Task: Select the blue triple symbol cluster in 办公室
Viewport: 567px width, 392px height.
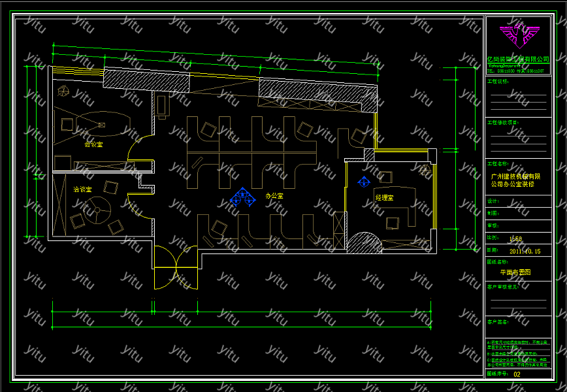Action: point(242,197)
